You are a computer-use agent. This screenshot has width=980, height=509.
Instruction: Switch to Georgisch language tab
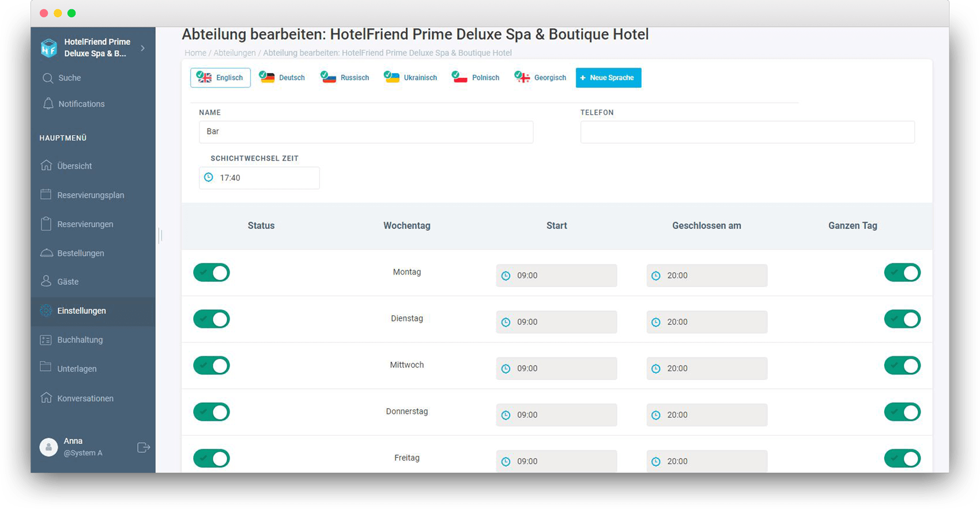(x=540, y=78)
